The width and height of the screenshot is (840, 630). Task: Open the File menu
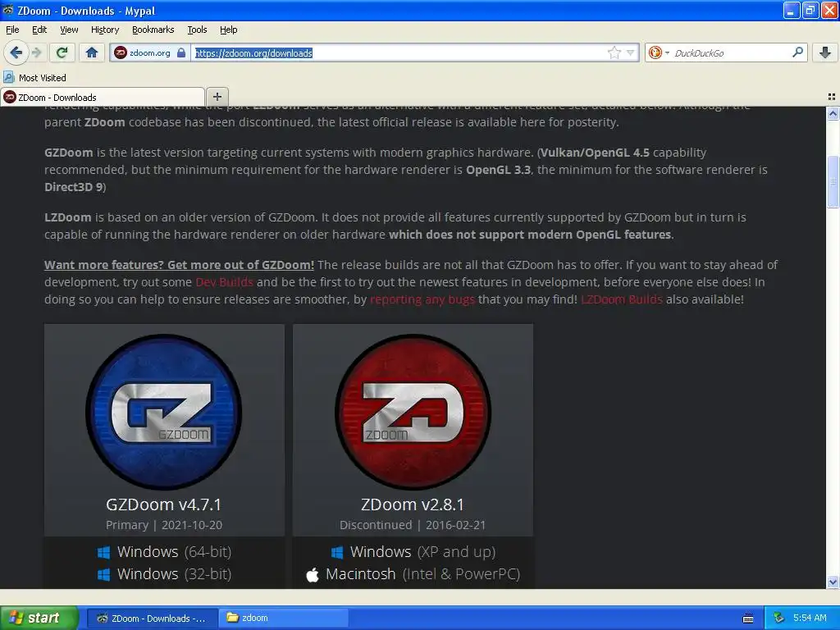12,30
